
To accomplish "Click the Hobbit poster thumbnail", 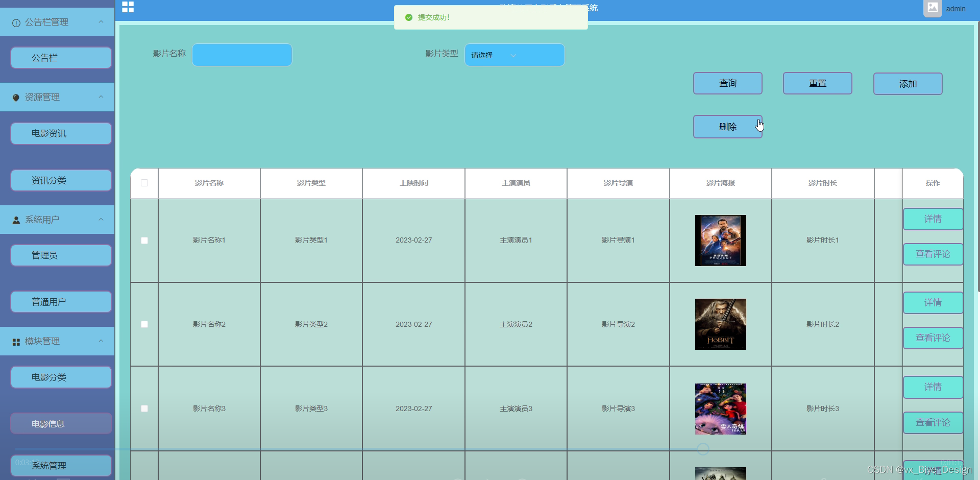I will click(721, 324).
